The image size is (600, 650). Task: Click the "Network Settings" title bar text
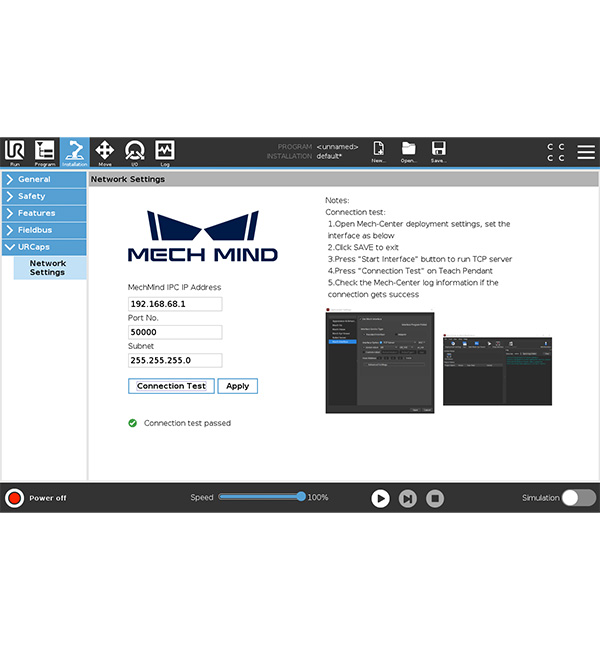point(128,179)
